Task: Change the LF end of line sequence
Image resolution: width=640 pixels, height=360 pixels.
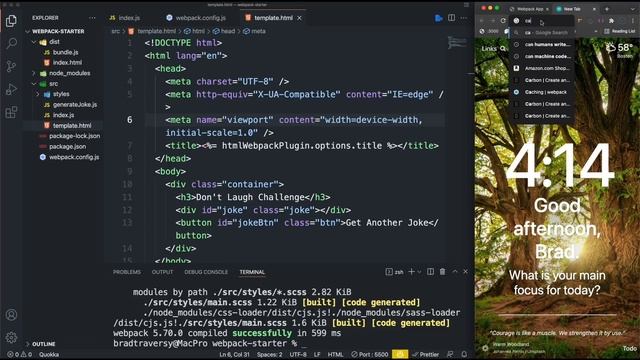Action: click(317, 355)
